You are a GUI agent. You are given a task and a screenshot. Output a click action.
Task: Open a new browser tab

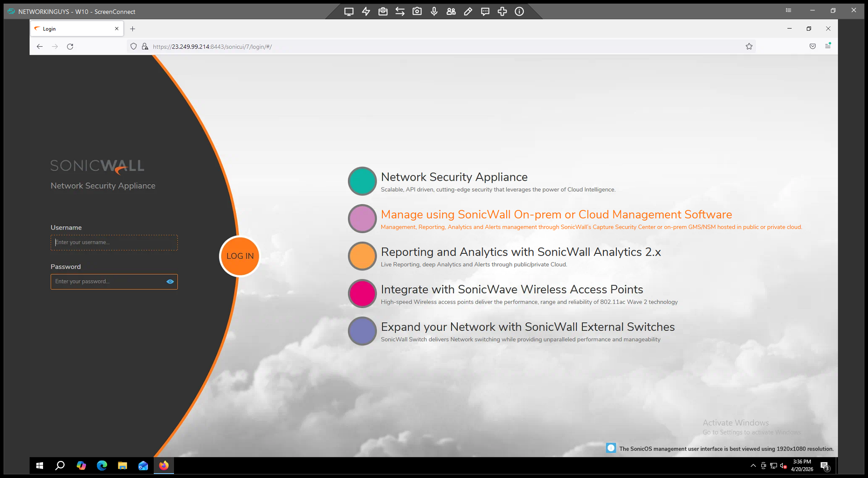click(x=133, y=29)
